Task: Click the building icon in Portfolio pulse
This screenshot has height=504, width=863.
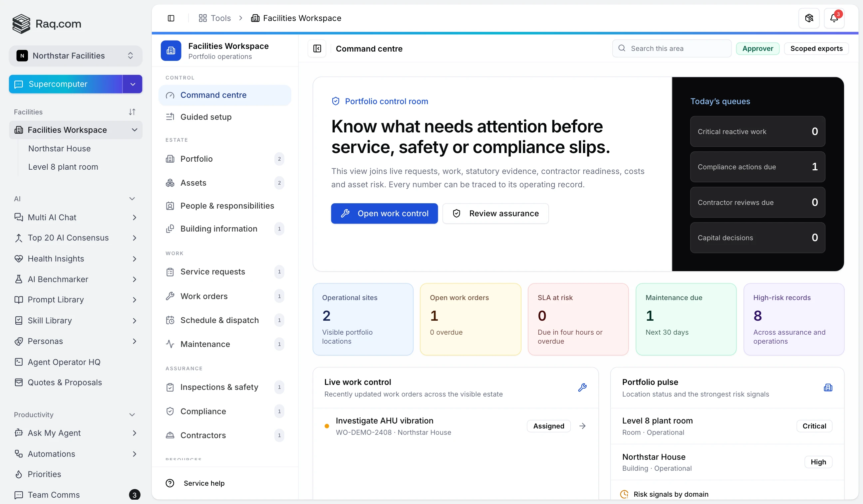Action: (x=828, y=388)
